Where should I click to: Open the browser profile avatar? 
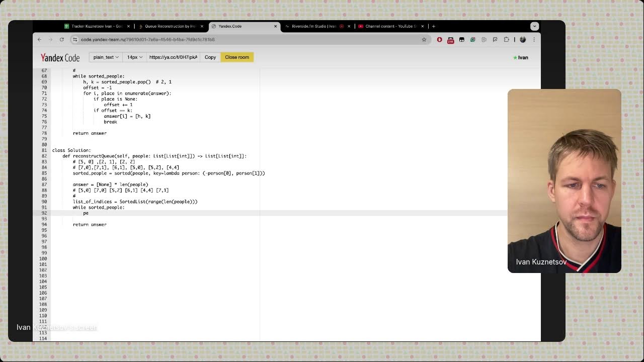click(x=523, y=39)
